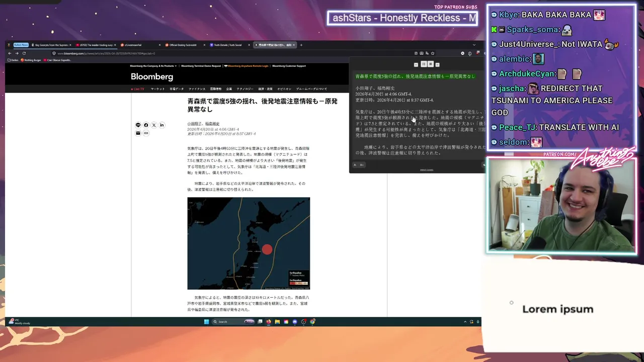Open the Windows Start menu
Image resolution: width=644 pixels, height=362 pixels.
pos(206,322)
